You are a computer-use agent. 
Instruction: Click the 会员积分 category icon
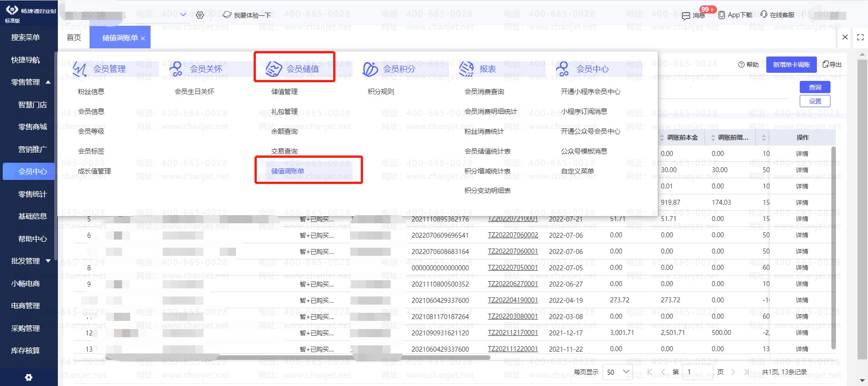pyautogui.click(x=370, y=69)
